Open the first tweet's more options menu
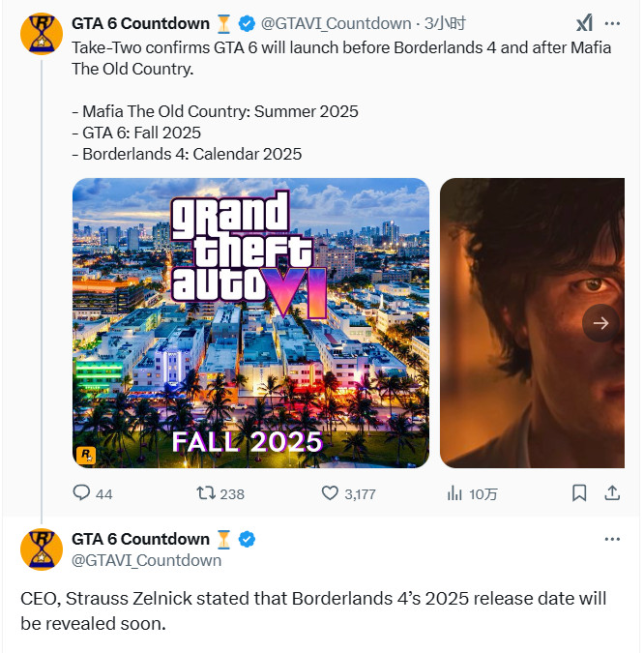 tap(612, 23)
